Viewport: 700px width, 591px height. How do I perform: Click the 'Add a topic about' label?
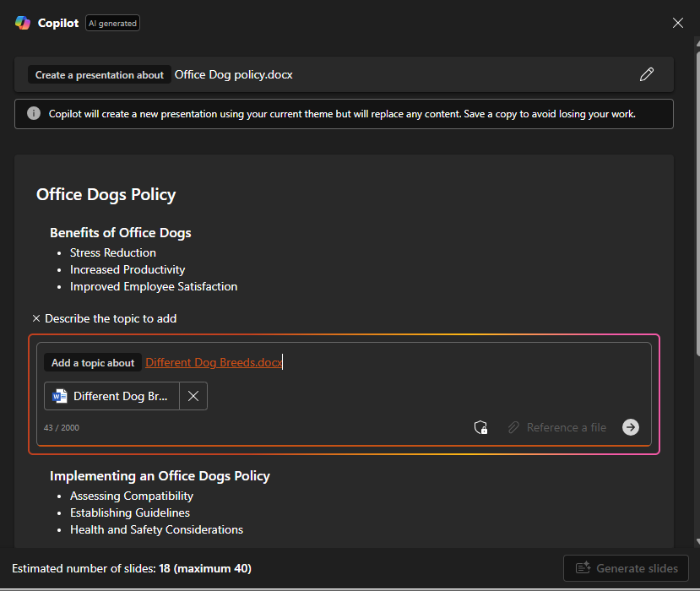tap(93, 363)
